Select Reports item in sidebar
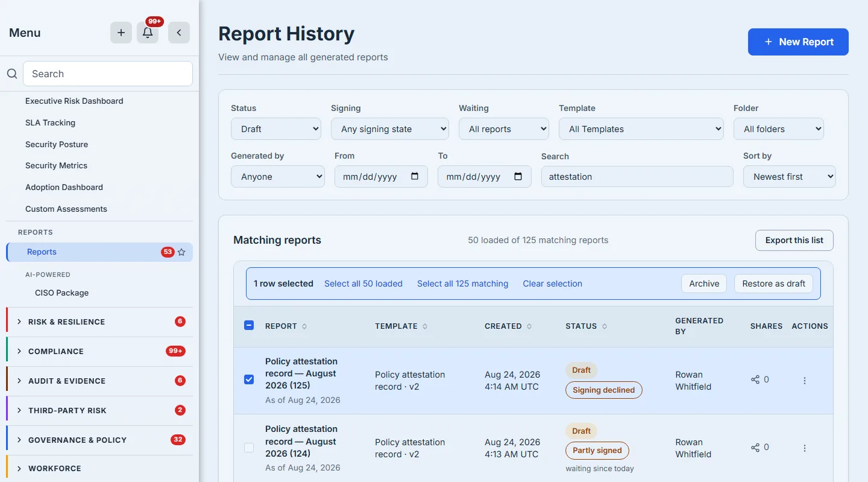Screen dimensions: 868x482 click(99, 252)
